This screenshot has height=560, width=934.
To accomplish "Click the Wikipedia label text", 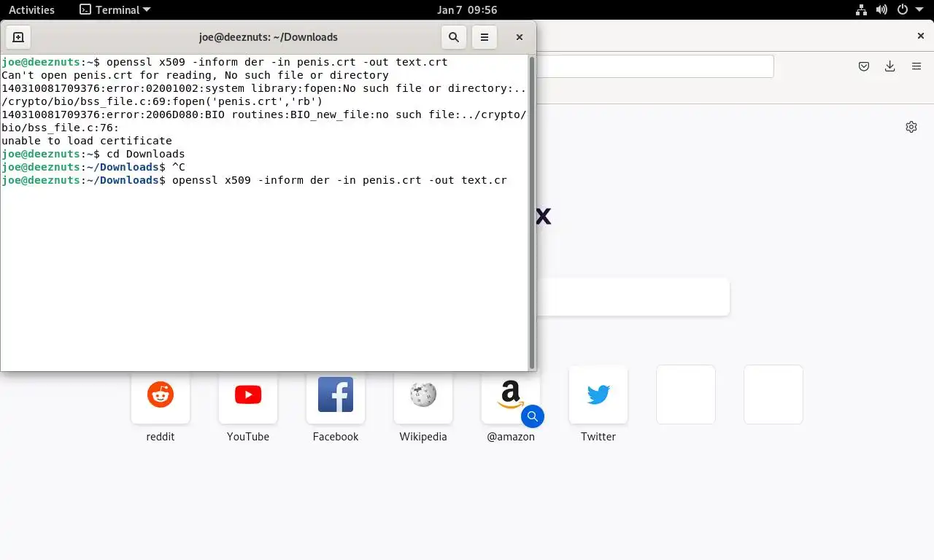I will pos(423,437).
